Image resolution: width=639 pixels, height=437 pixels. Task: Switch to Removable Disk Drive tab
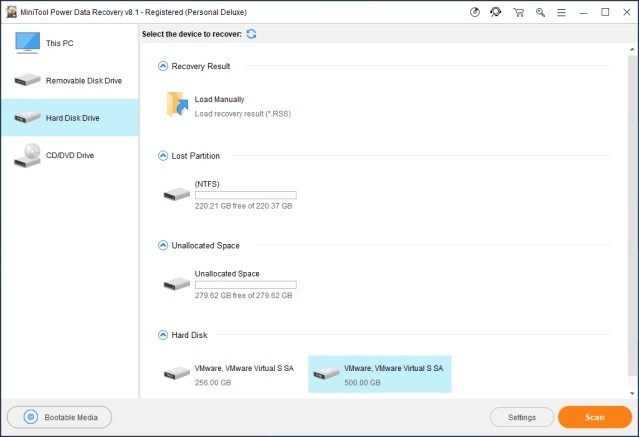pos(70,80)
